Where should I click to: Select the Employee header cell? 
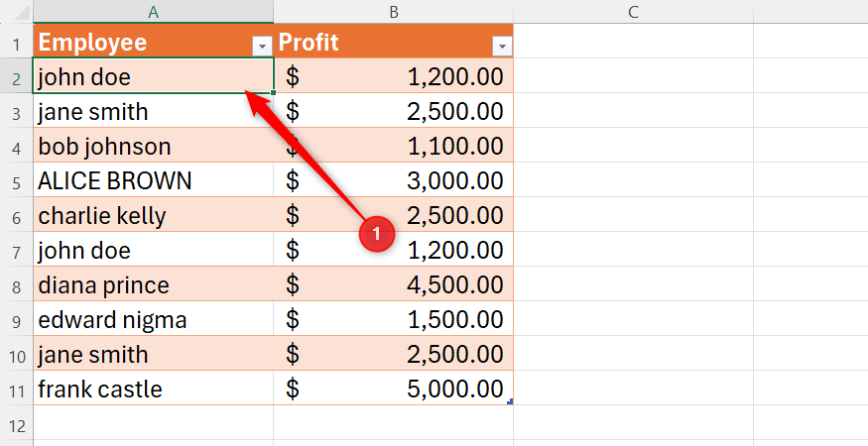[x=154, y=41]
